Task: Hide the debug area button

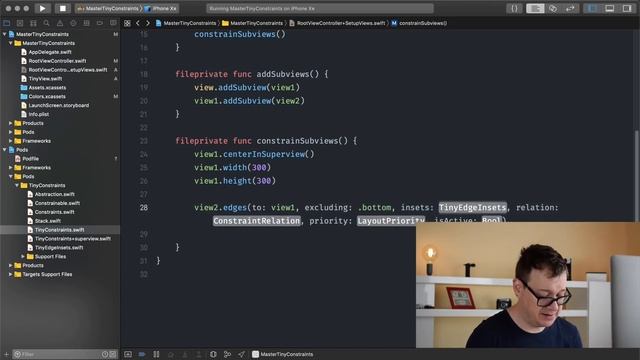Action: click(128, 354)
